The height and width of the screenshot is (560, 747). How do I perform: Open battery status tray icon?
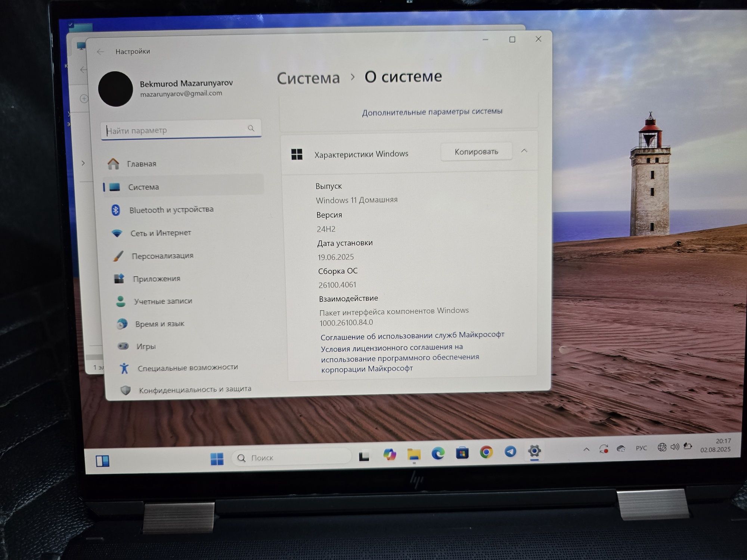tap(688, 446)
